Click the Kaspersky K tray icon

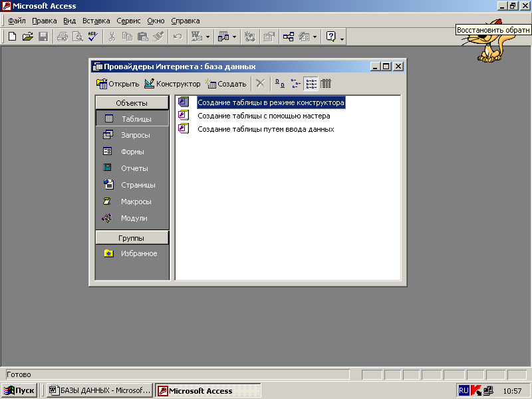[476, 390]
